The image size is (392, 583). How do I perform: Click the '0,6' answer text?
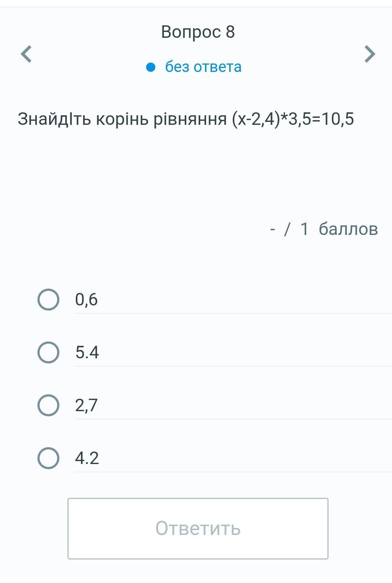point(86,300)
